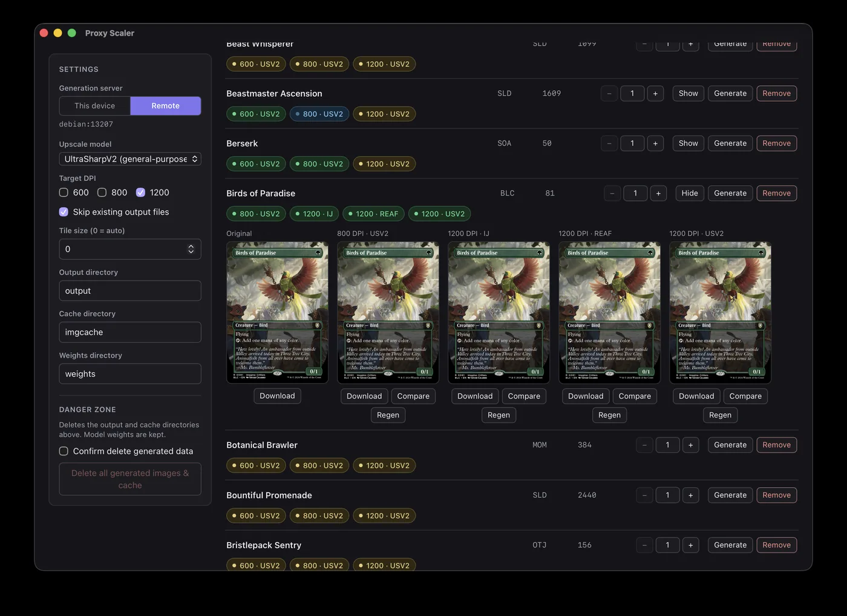The image size is (847, 616).
Task: Check the 600 target DPI box
Action: [x=64, y=192]
